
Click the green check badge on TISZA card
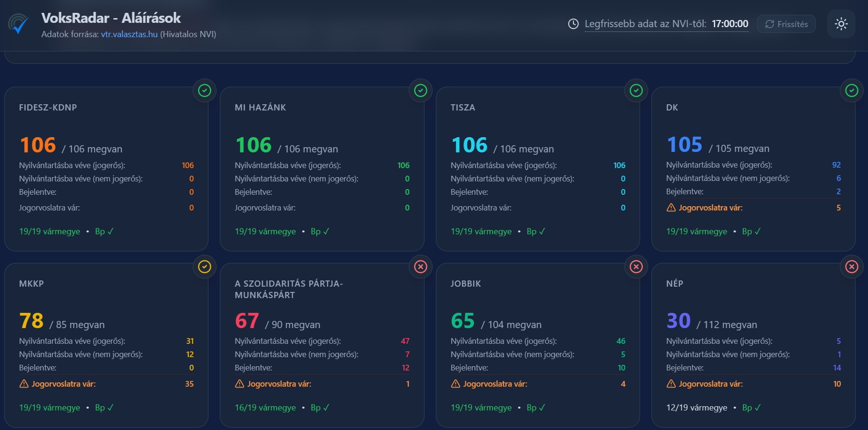[636, 90]
